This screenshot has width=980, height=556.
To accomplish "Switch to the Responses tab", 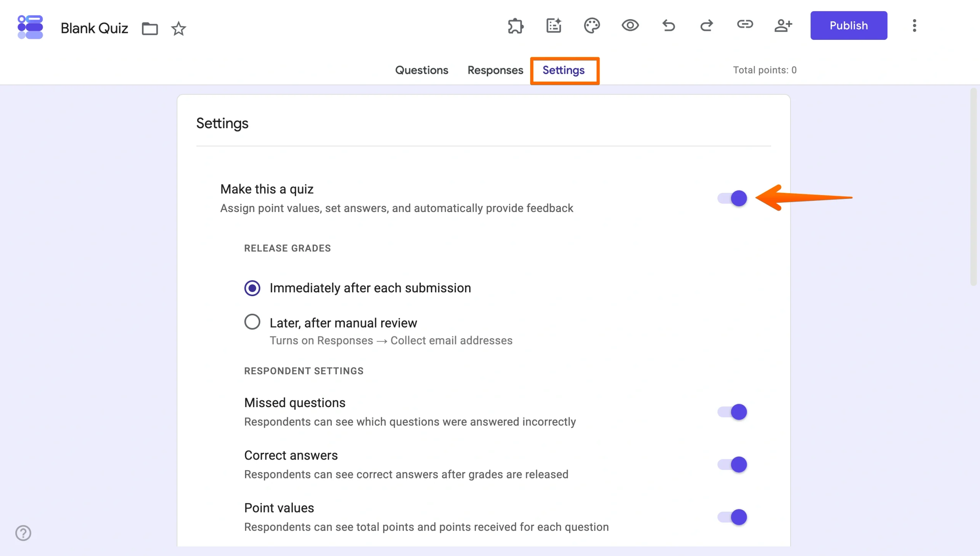I will 495,70.
